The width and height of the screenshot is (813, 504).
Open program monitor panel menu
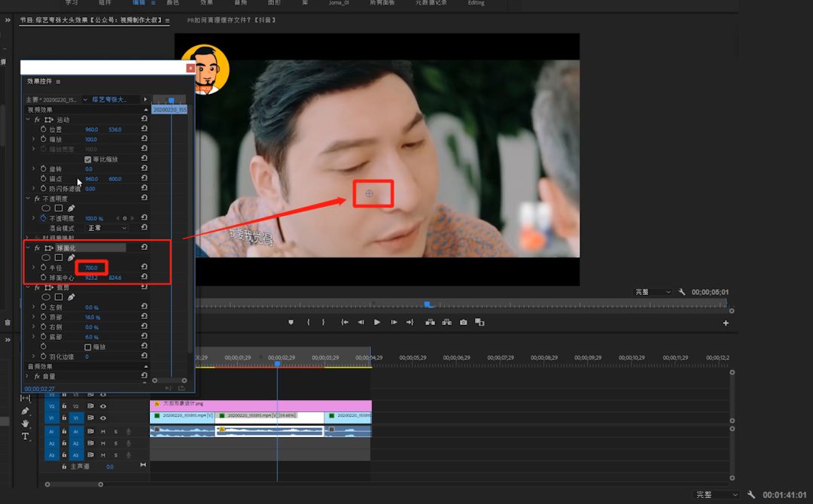pos(167,20)
